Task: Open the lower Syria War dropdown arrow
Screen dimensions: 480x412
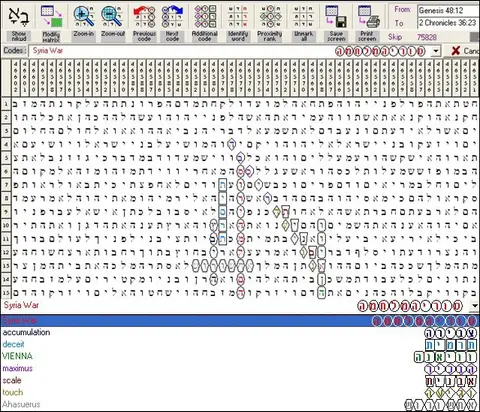Action: tap(475, 306)
